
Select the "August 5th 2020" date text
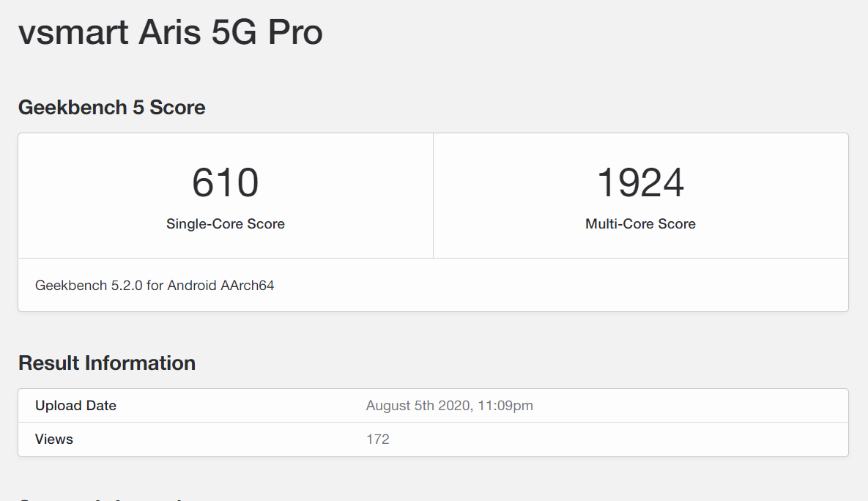(x=417, y=406)
